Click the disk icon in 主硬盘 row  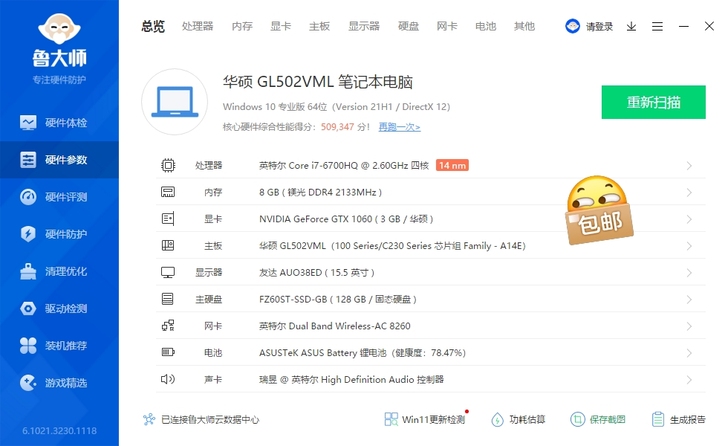[168, 299]
